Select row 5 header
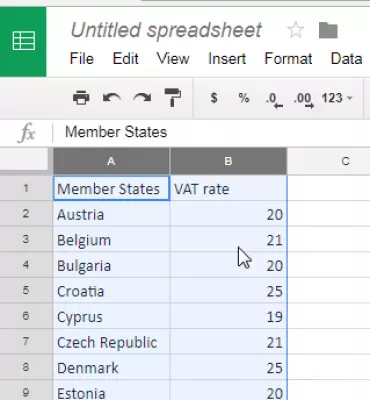 pos(26,290)
